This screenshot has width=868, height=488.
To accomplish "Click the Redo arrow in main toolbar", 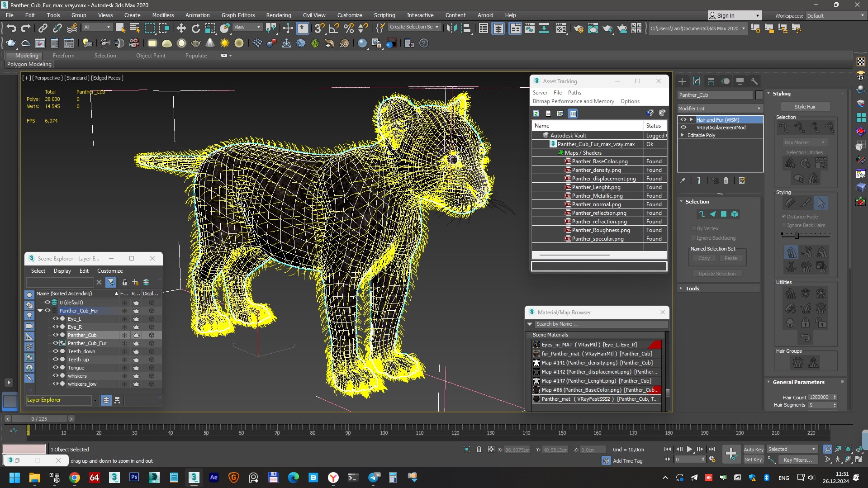I will tap(26, 28).
